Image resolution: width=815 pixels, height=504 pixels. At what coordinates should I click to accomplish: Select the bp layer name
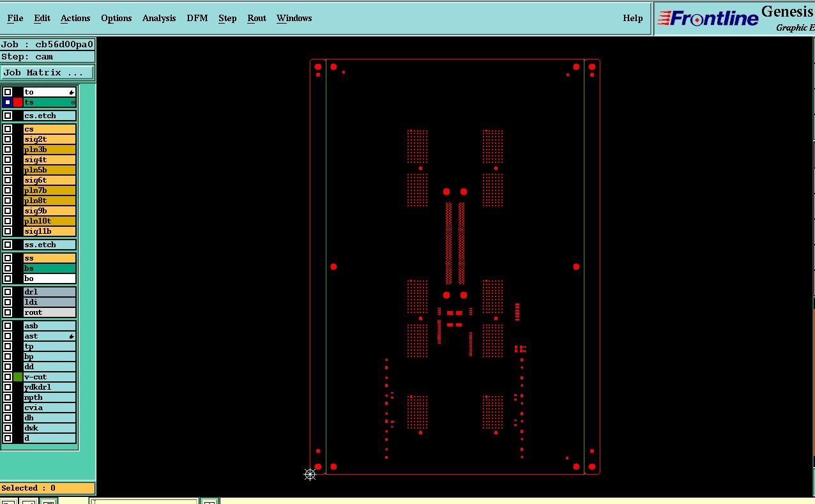pos(50,356)
